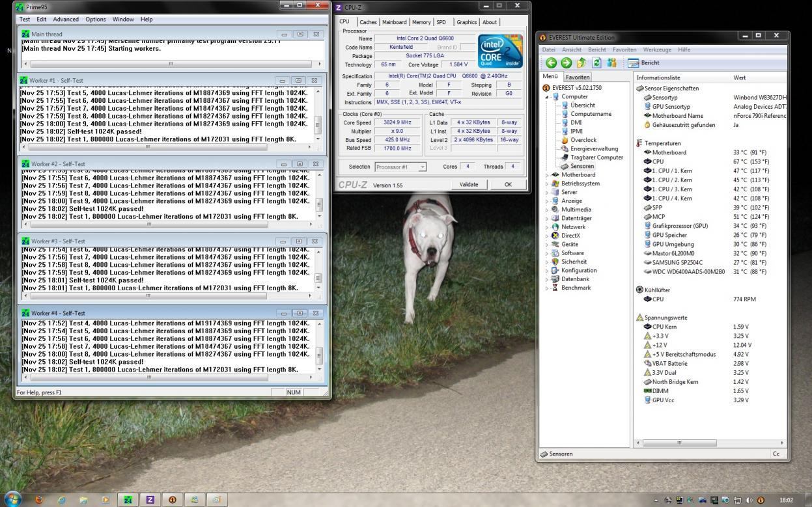Open the Test menu in Prime95
Viewport: 812px width, 507px height.
25,20
